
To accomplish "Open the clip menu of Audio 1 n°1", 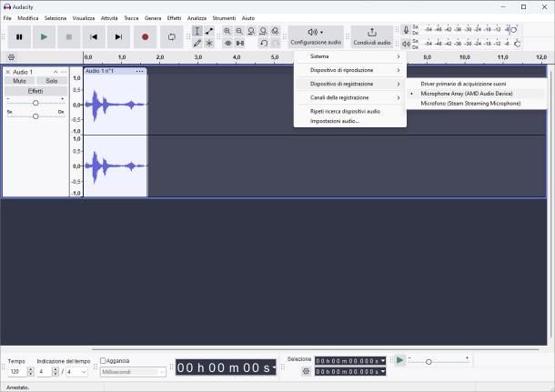I will click(140, 71).
